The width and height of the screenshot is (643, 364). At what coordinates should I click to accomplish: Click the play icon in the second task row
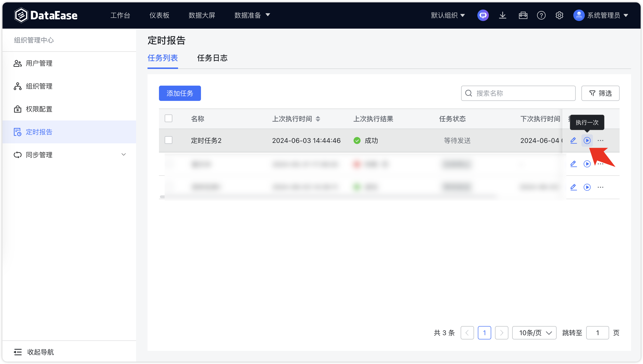pyautogui.click(x=587, y=164)
